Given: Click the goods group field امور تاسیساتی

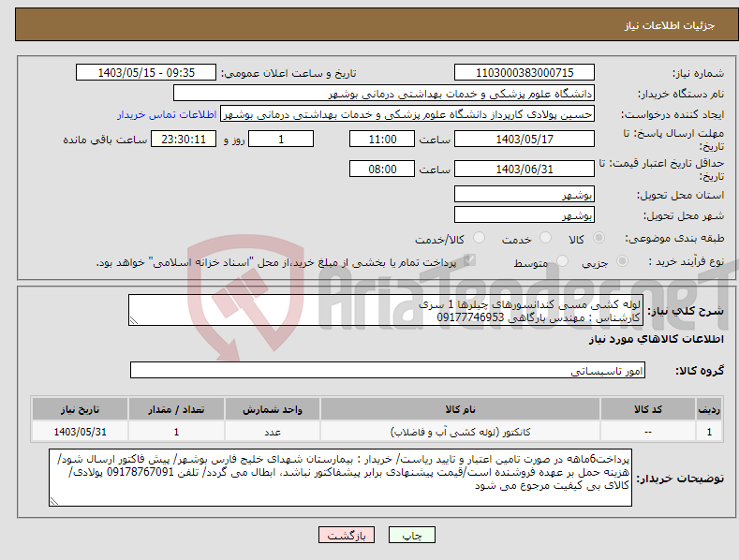Looking at the screenshot, I should pos(388,370).
